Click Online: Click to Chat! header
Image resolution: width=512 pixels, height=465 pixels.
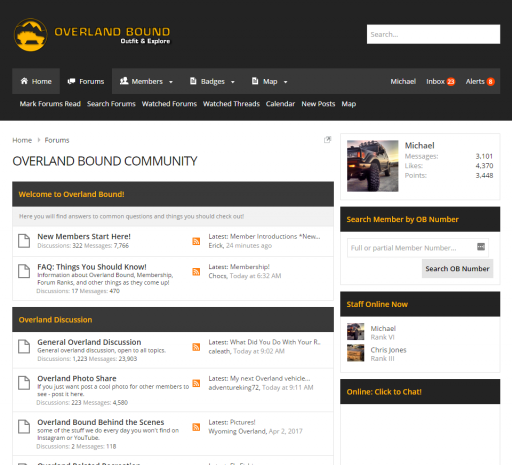384,392
